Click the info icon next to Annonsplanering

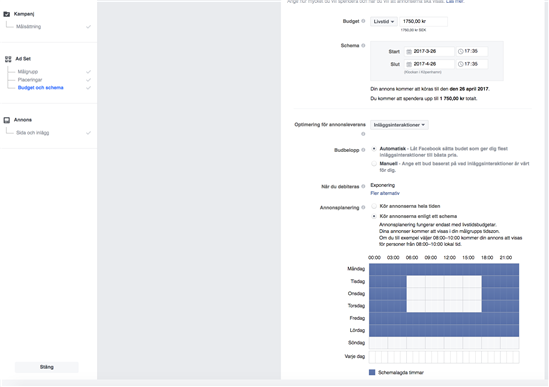(x=363, y=208)
